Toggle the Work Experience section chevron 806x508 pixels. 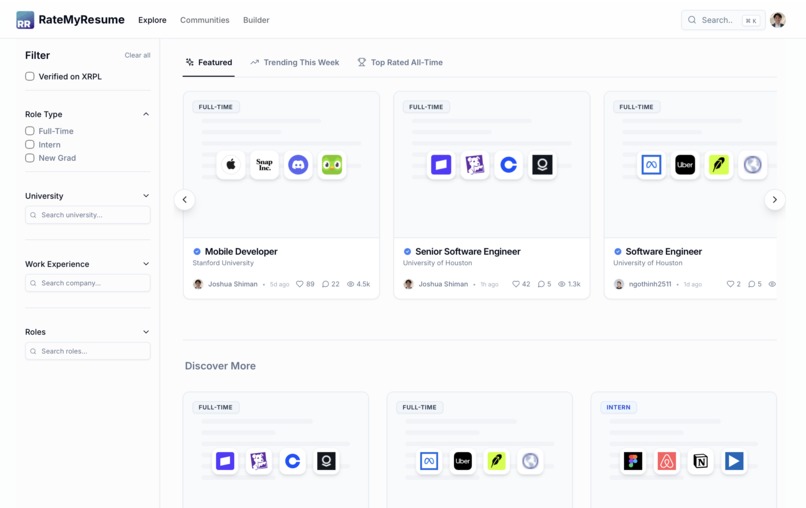tap(146, 264)
